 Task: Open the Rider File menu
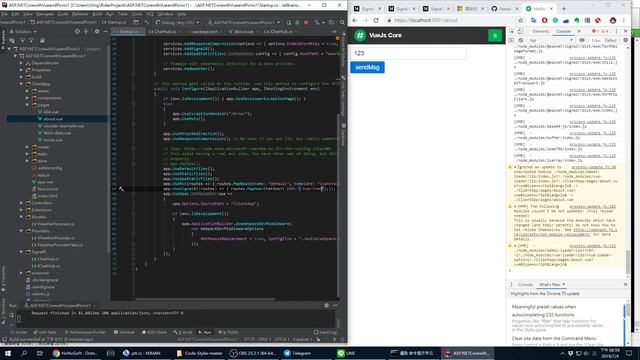(x=4, y=14)
